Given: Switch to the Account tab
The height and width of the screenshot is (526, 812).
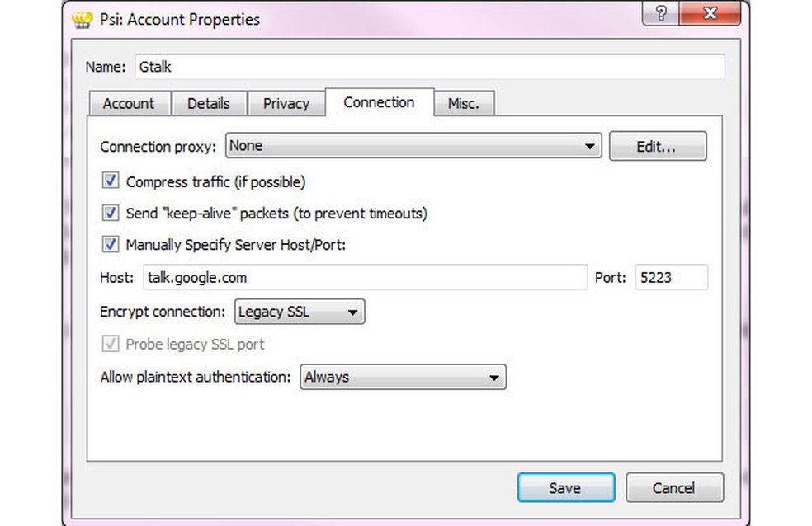Looking at the screenshot, I should click(128, 104).
